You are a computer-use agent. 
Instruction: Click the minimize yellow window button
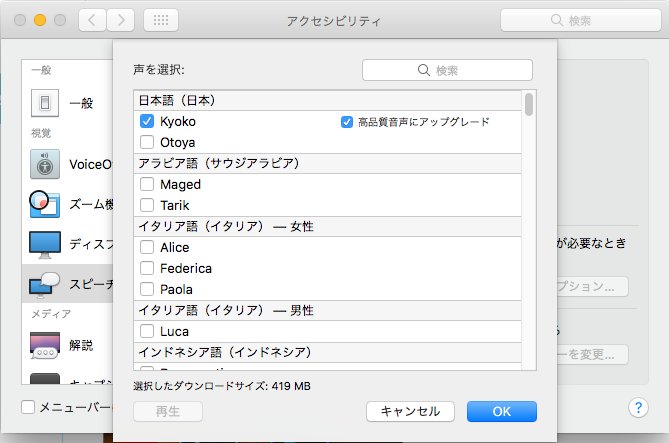pyautogui.click(x=40, y=20)
